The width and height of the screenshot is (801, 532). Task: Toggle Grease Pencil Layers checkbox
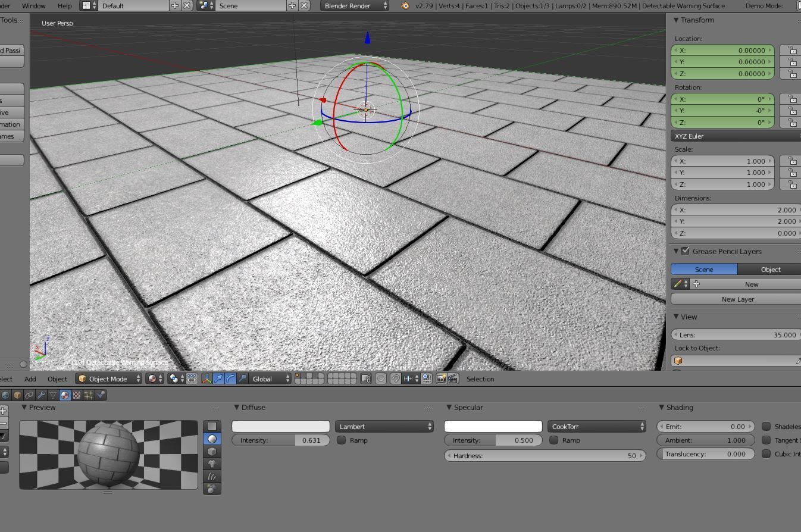click(685, 251)
